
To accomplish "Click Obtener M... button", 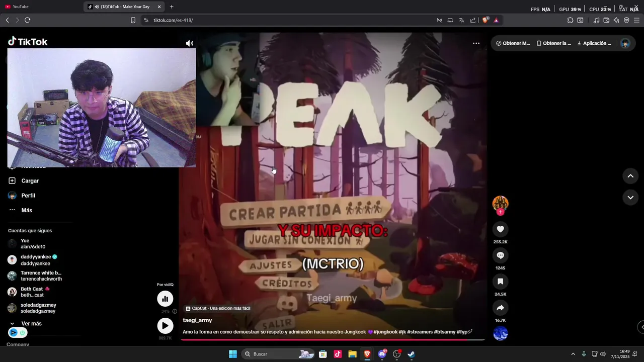I will pos(513,43).
